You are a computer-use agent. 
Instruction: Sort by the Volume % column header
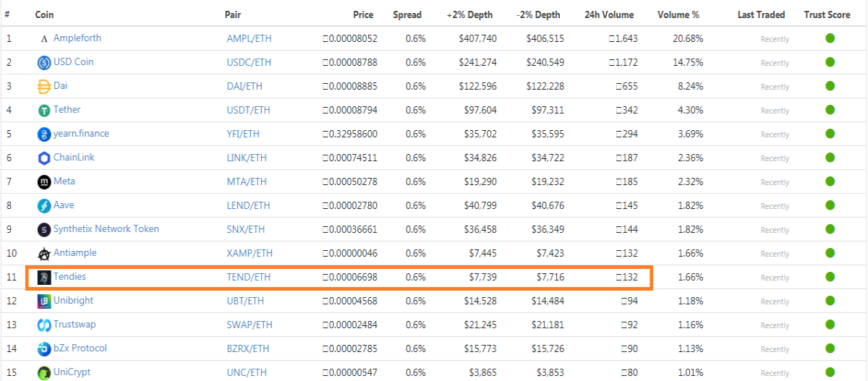[x=678, y=14]
